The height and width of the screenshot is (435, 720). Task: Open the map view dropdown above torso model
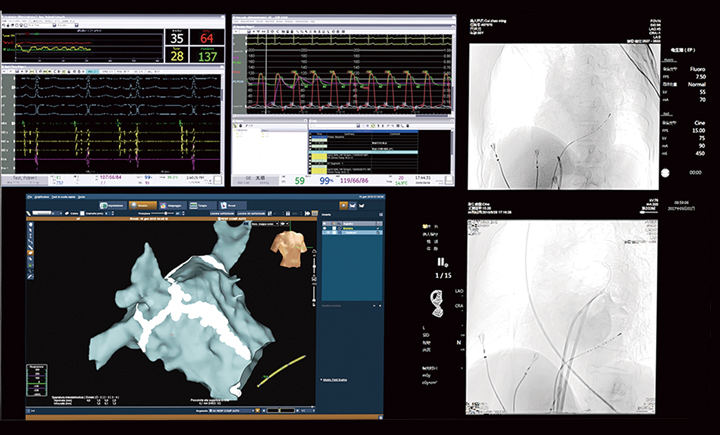tap(280, 223)
